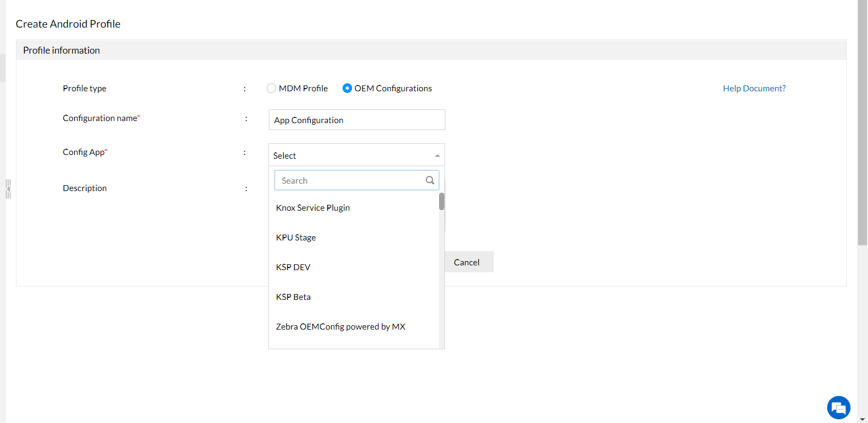
Task: Collapse the left sidebar using splitter handle
Action: pyautogui.click(x=8, y=188)
